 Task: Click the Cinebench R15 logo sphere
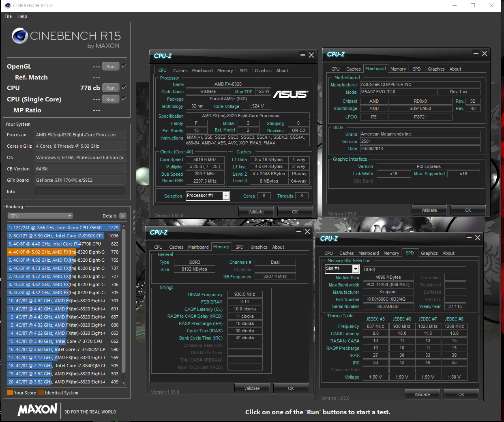[20, 36]
